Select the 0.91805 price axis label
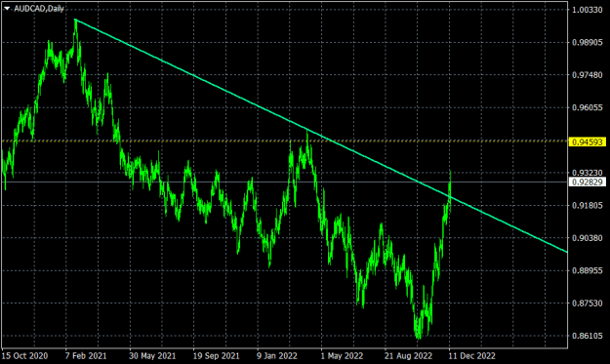The height and width of the screenshot is (364, 610). [x=588, y=205]
